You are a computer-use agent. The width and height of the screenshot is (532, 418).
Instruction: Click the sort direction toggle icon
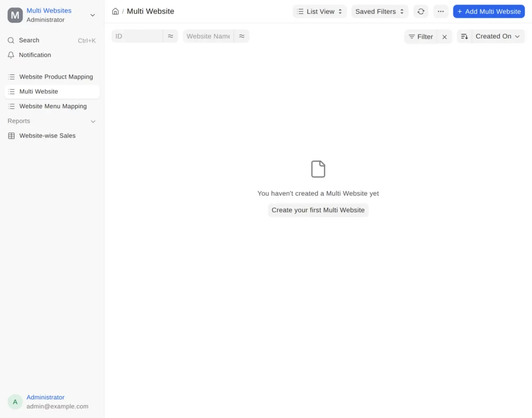(464, 36)
